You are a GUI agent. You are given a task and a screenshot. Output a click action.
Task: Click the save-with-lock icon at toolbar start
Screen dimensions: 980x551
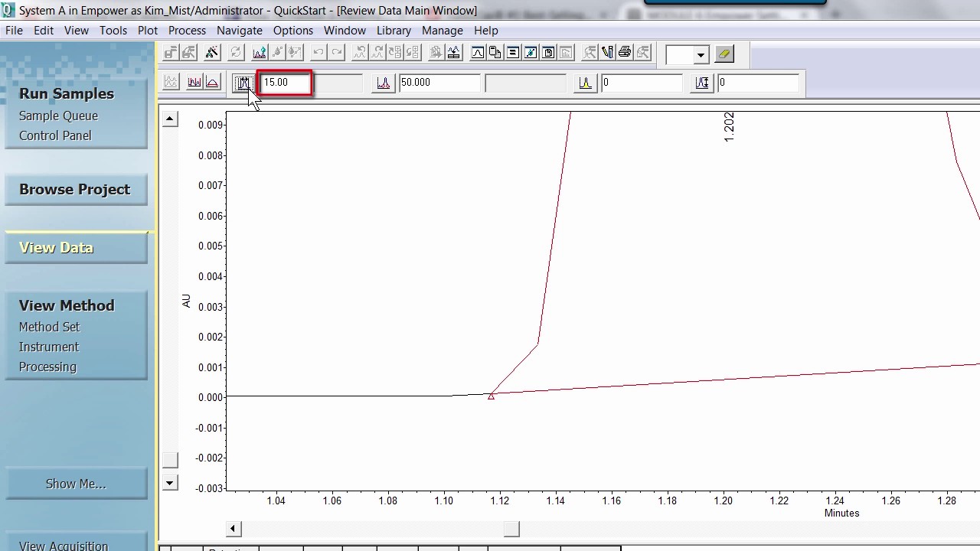click(171, 53)
